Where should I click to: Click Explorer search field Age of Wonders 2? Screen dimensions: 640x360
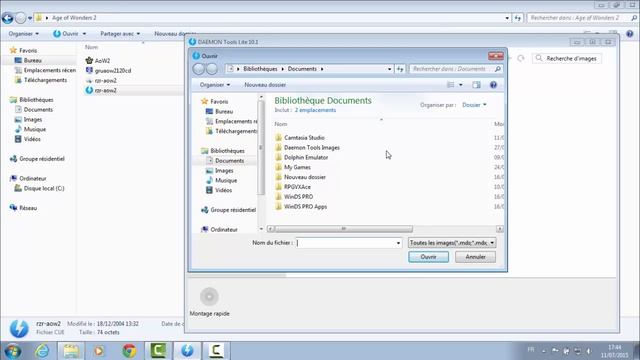point(581,18)
